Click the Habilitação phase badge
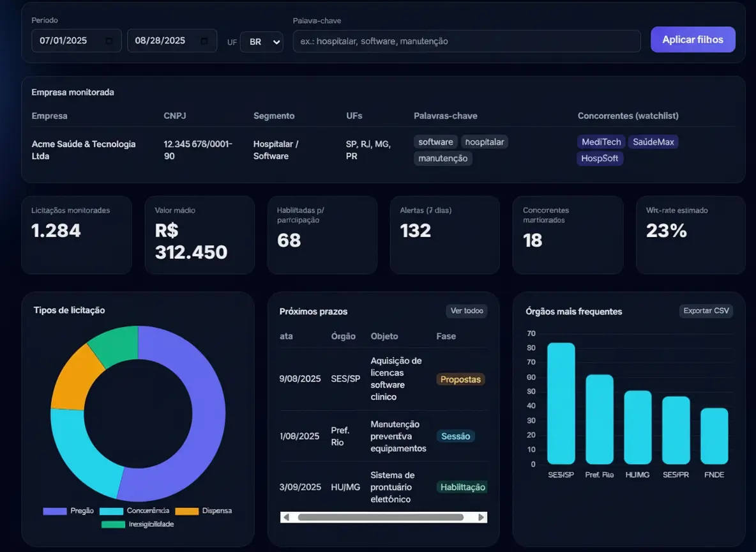This screenshot has width=756, height=552. [x=461, y=486]
